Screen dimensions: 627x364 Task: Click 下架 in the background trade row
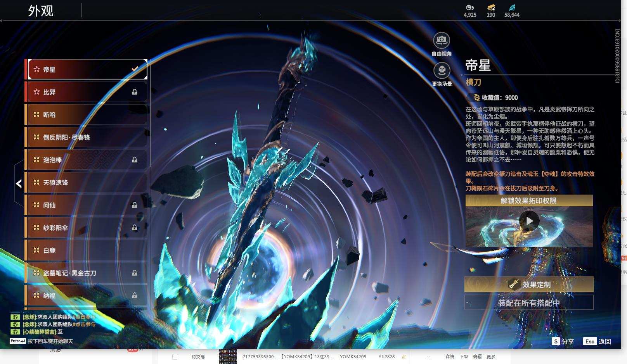click(464, 357)
